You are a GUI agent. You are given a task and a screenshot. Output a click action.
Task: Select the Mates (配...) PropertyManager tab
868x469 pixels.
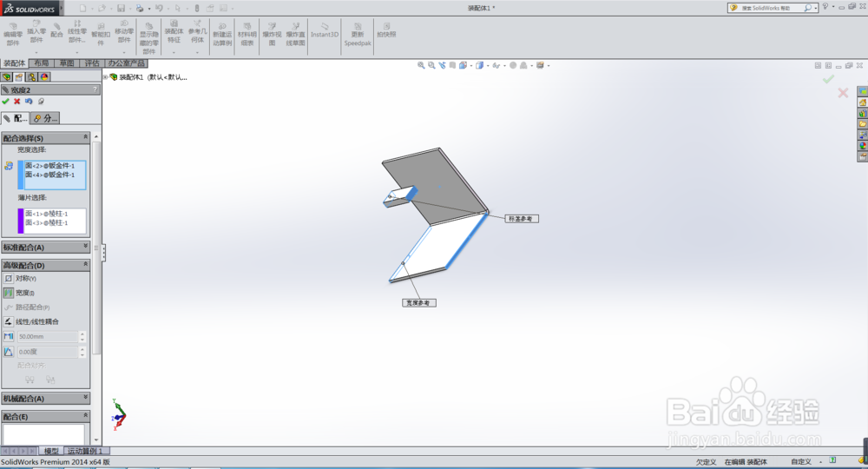[x=16, y=118]
